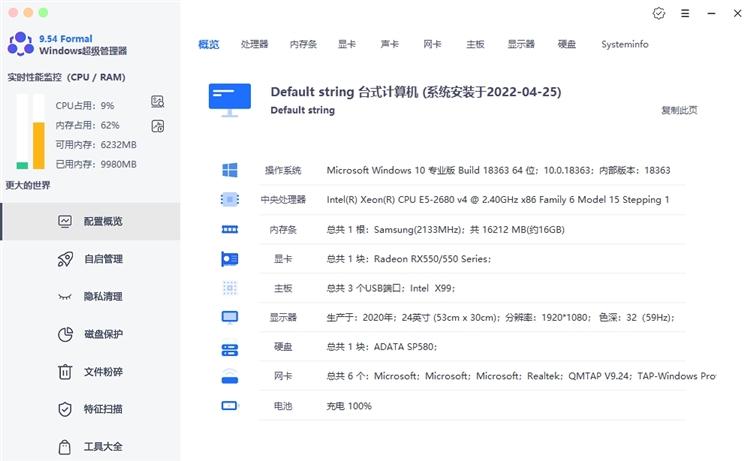
Task: Click the CPU占用: 9% text
Action: pyautogui.click(x=85, y=106)
